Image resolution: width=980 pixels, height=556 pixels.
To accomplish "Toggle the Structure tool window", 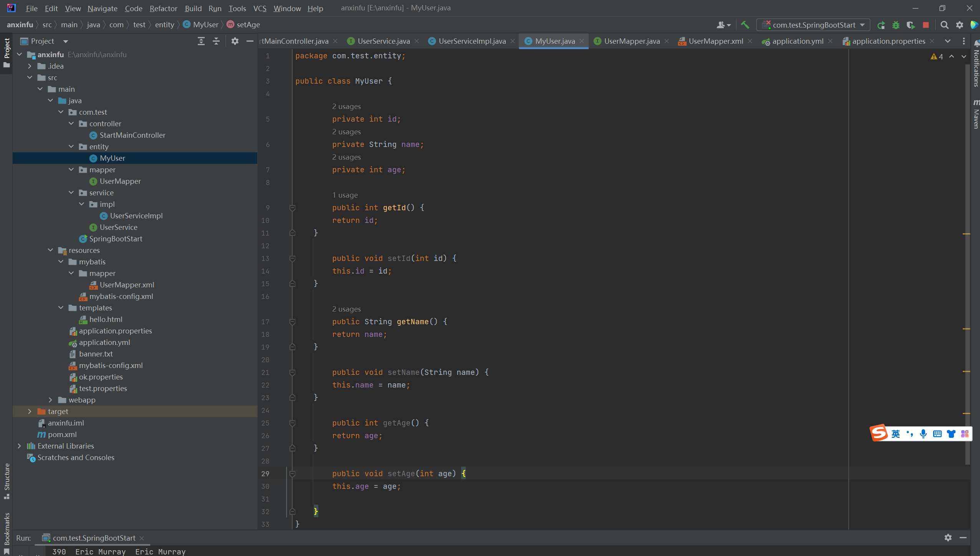I will [x=7, y=480].
